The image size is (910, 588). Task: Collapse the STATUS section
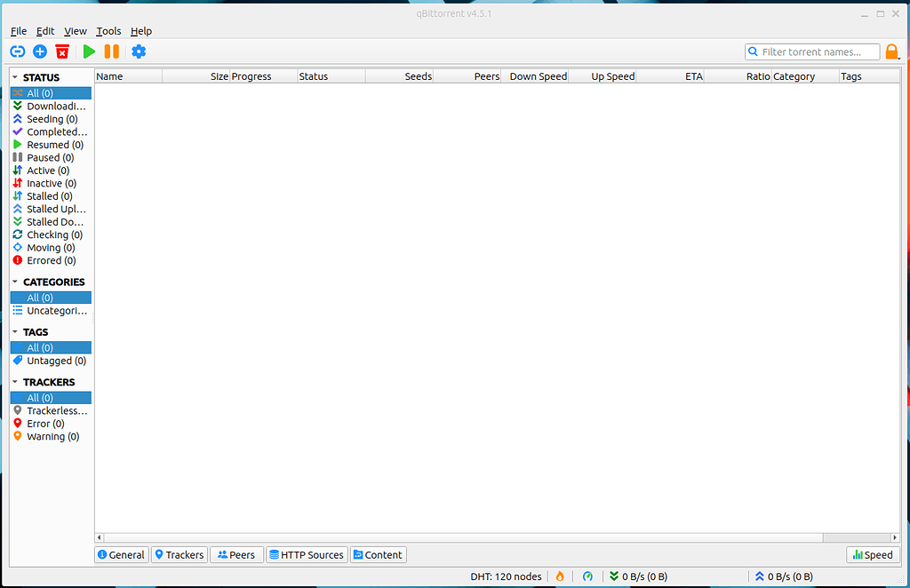[13, 77]
